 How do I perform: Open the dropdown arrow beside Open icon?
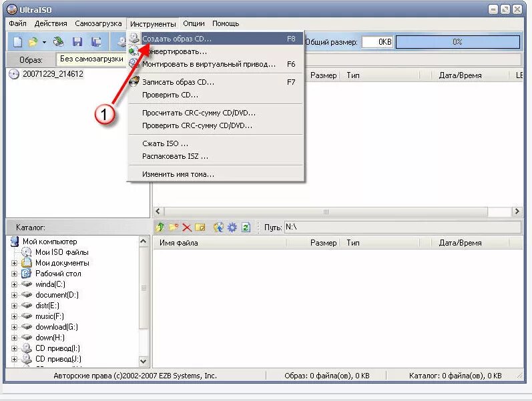click(x=44, y=43)
